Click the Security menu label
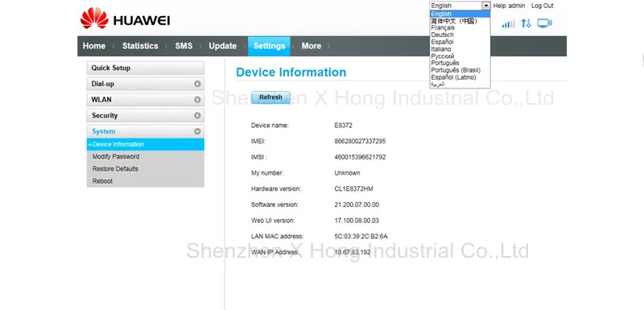 (x=105, y=116)
